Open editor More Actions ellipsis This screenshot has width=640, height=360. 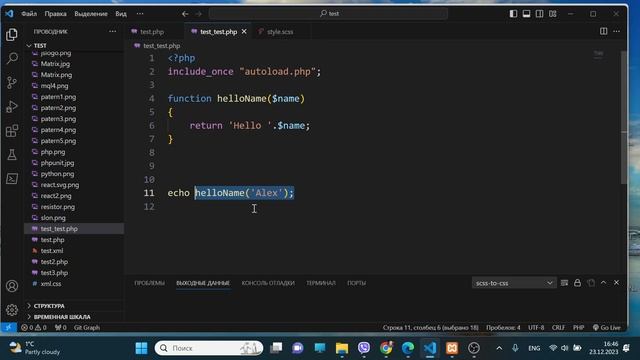point(616,31)
